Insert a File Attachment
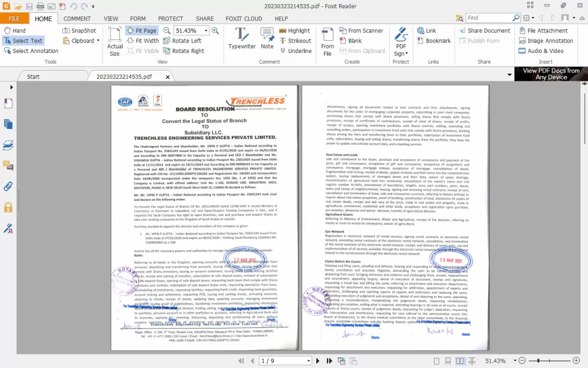 click(x=543, y=31)
